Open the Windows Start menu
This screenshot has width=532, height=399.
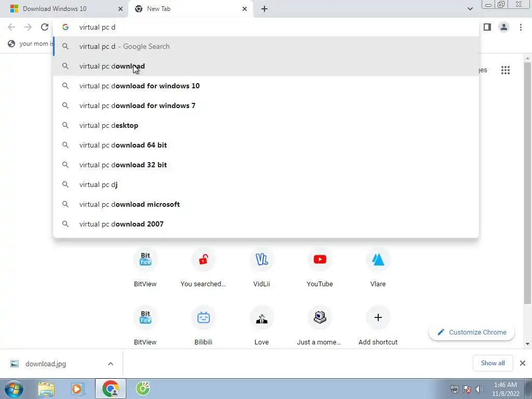[14, 389]
